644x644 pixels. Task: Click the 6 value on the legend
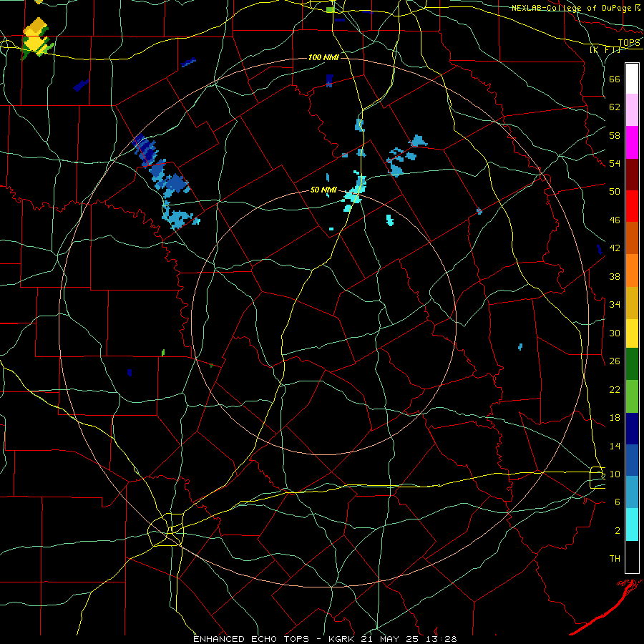coord(618,502)
